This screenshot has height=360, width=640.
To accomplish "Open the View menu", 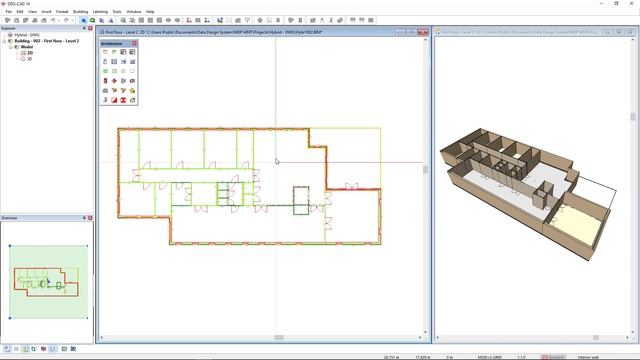I will pos(32,11).
